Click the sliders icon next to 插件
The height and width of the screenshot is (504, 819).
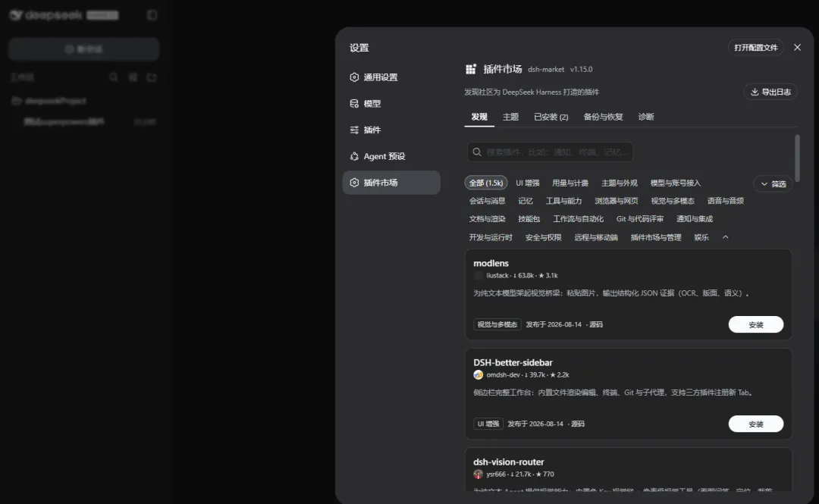point(354,130)
